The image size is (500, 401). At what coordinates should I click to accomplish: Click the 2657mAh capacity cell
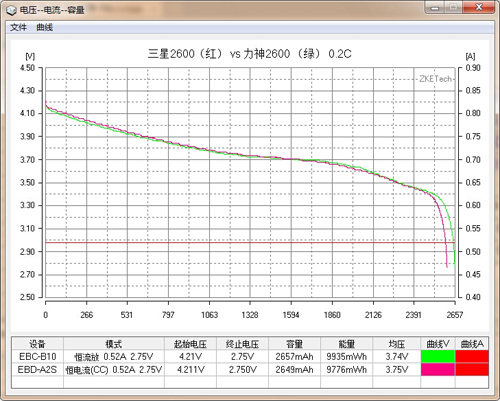coord(294,356)
